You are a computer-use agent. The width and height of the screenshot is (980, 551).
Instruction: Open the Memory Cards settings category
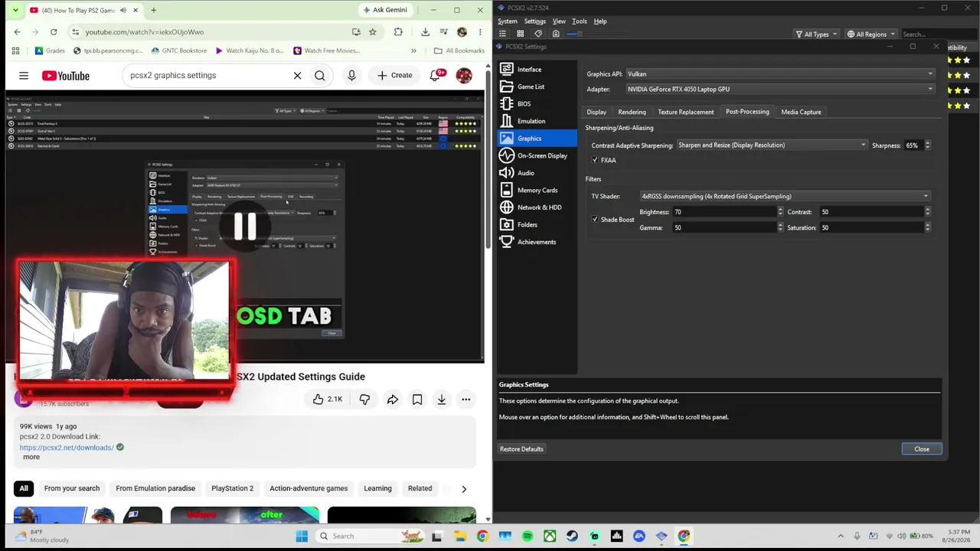click(x=537, y=190)
